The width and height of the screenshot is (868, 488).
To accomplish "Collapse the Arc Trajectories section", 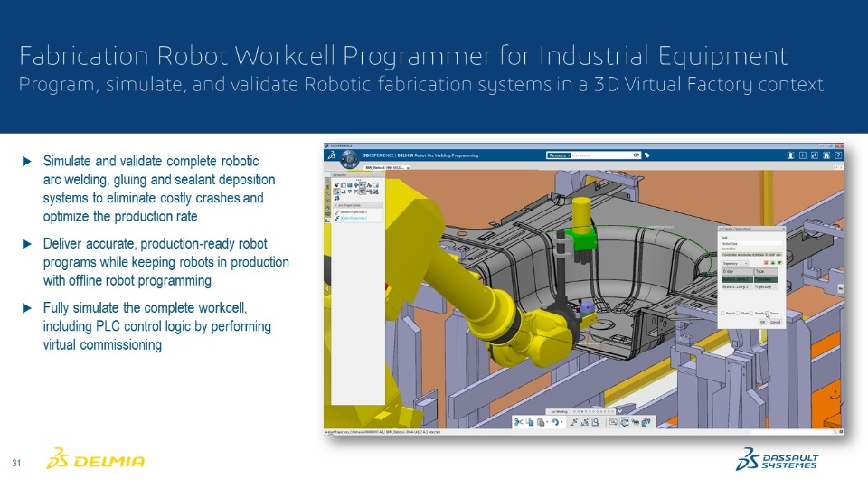I will pos(336,205).
